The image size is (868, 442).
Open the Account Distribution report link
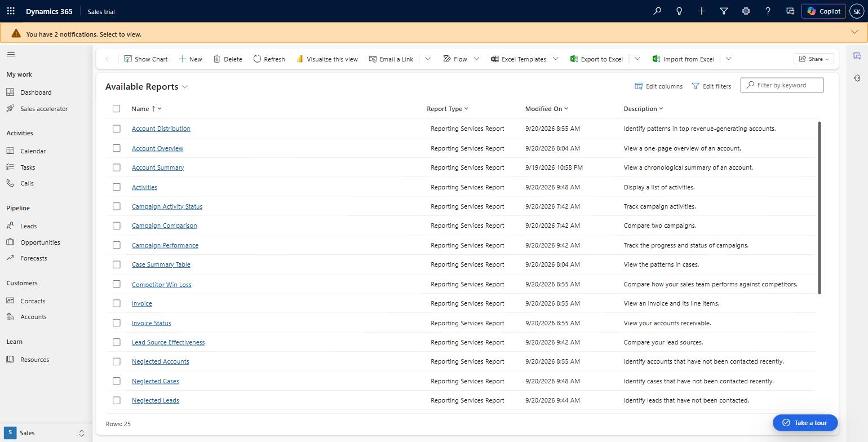click(161, 129)
